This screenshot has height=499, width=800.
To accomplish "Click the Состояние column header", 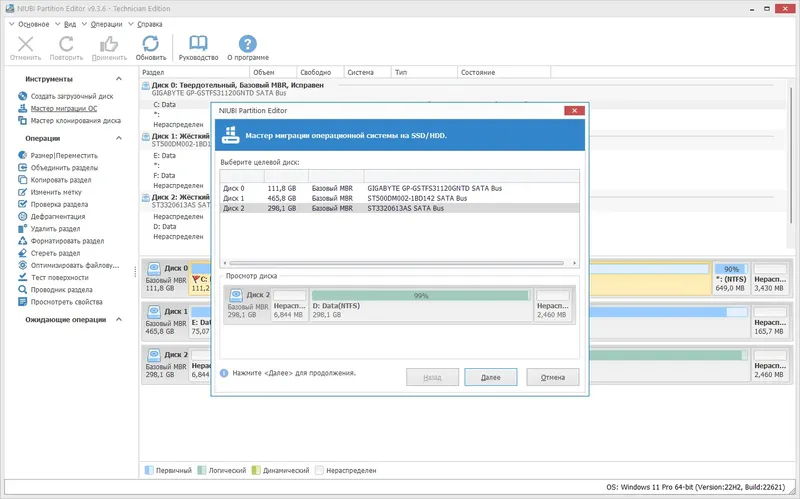I will click(x=504, y=72).
